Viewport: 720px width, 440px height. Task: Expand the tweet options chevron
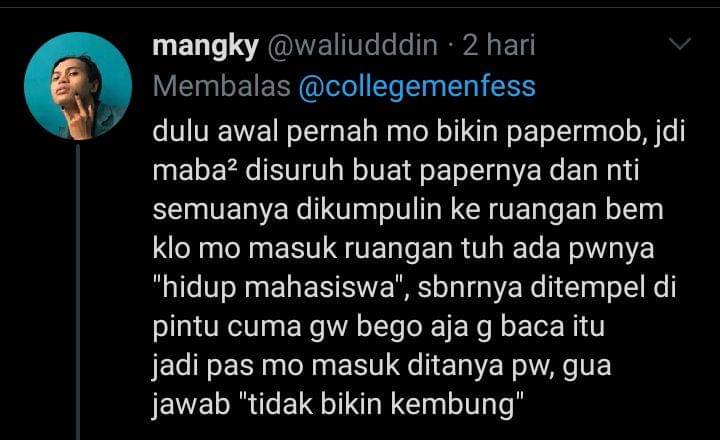680,44
